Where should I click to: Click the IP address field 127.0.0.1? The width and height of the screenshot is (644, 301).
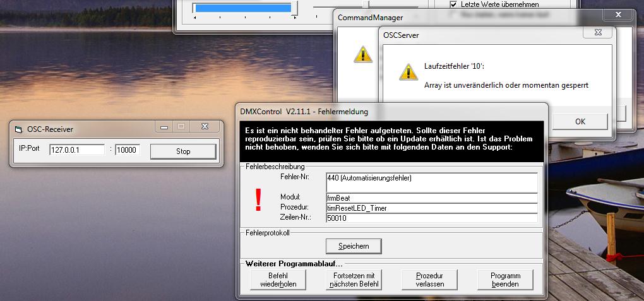click(76, 150)
